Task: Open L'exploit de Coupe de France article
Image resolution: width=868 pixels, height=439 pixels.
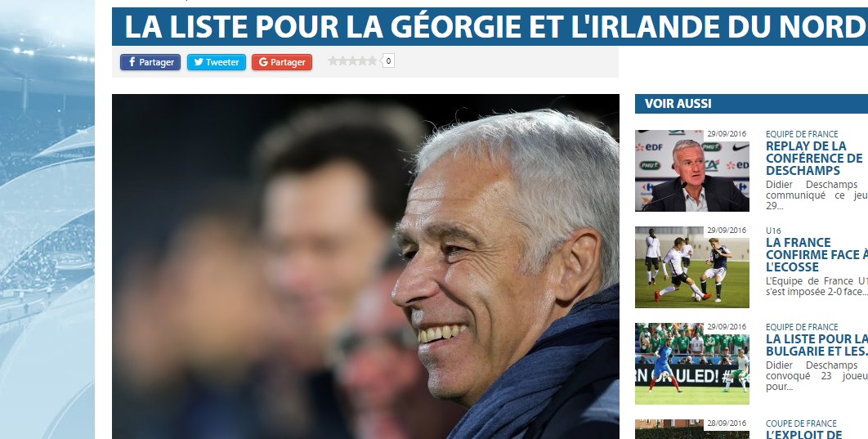Action: 803,435
